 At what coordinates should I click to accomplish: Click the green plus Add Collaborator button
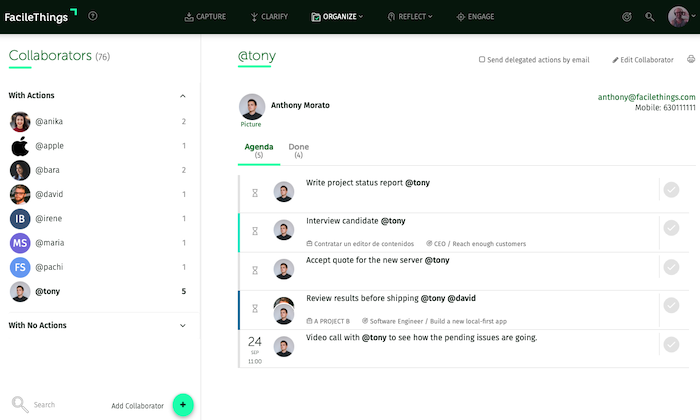(183, 405)
